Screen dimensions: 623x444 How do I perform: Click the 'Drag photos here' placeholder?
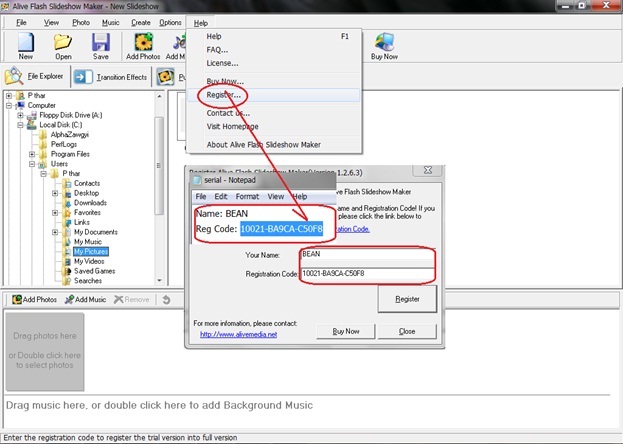pos(45,351)
